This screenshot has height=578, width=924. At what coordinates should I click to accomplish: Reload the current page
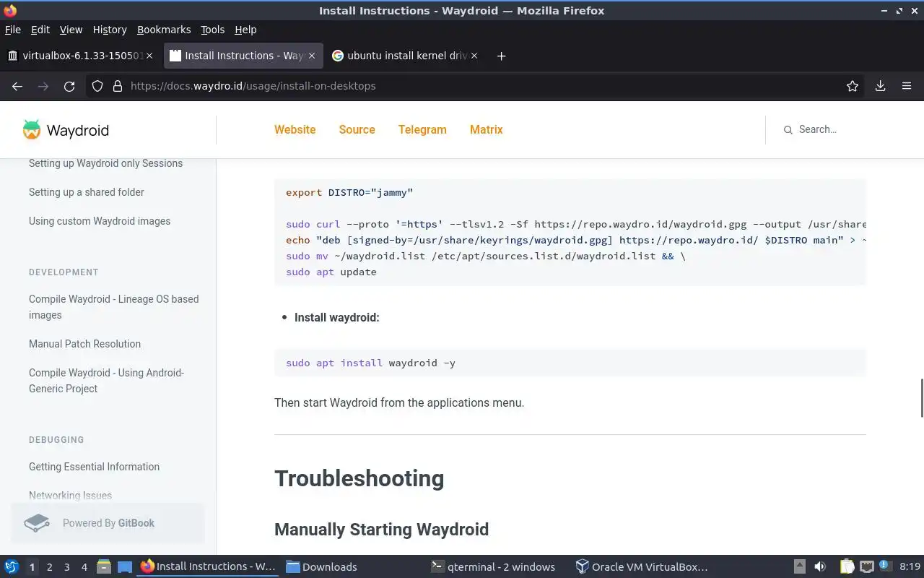pos(69,86)
